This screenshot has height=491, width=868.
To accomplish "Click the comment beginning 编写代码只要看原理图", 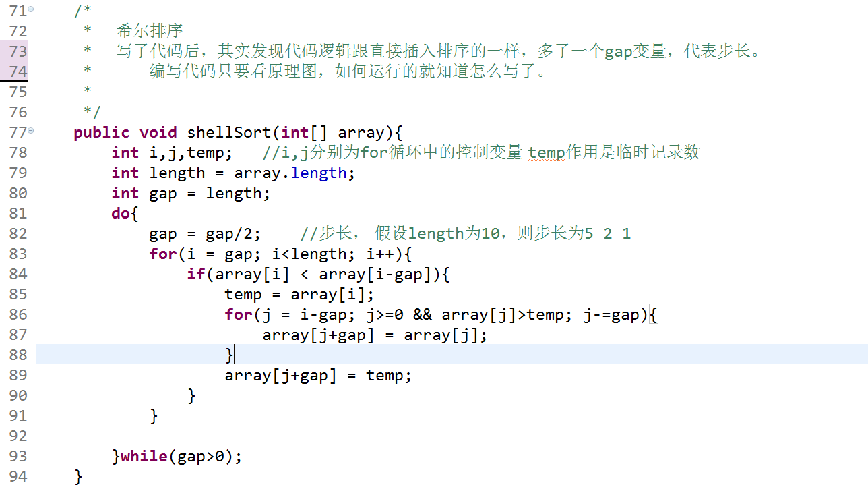I will pyautogui.click(x=348, y=71).
